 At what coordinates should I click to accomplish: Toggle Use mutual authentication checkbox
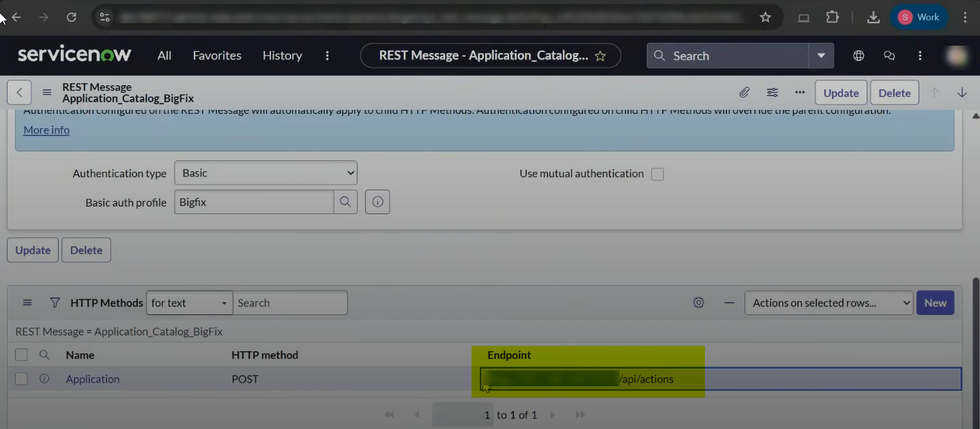657,174
